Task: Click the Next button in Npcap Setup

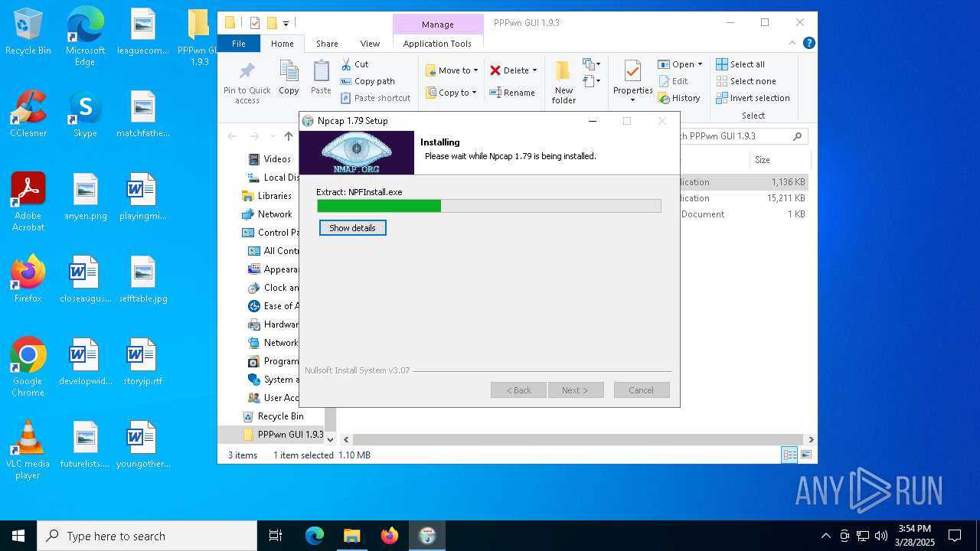Action: pyautogui.click(x=575, y=390)
